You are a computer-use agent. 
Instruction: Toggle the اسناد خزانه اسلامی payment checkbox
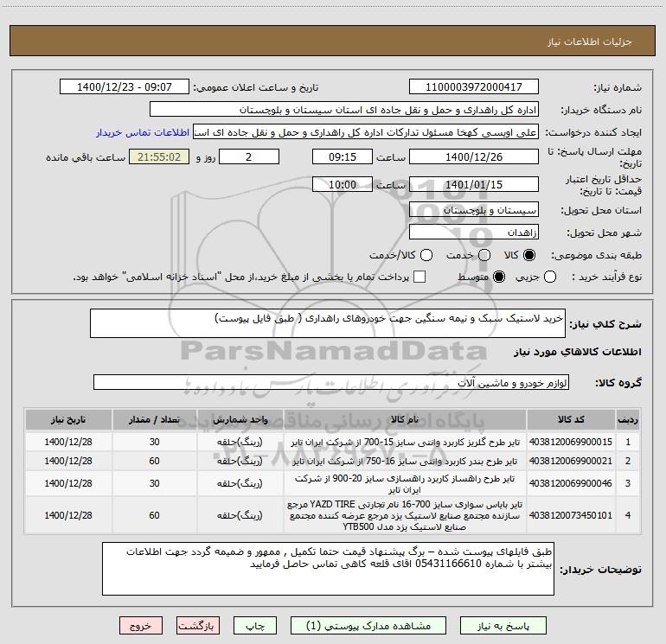coord(419,277)
